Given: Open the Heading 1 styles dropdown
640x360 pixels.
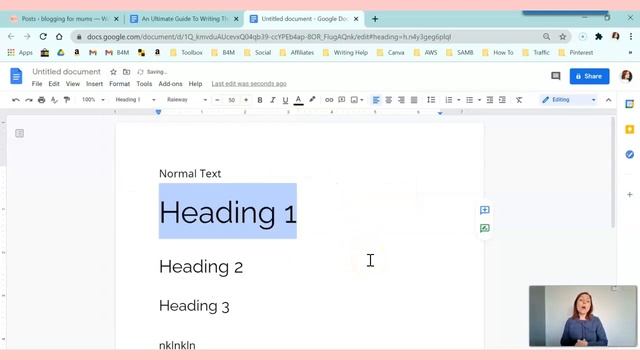Looking at the screenshot, I should [x=135, y=100].
